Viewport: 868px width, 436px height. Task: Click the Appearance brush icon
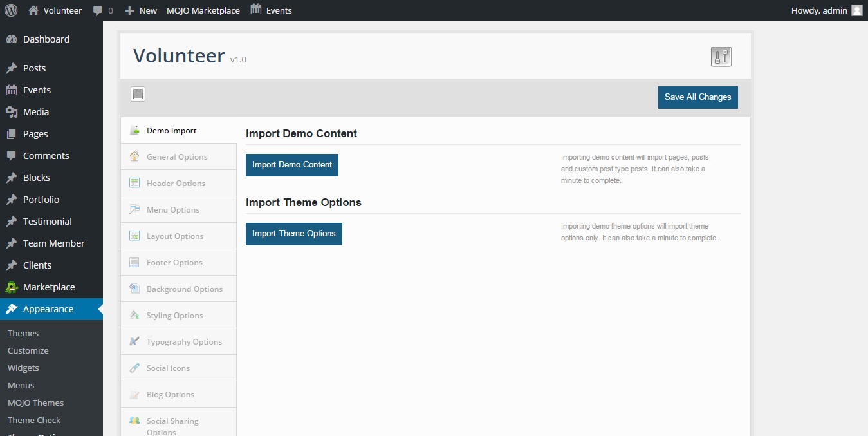[12, 309]
